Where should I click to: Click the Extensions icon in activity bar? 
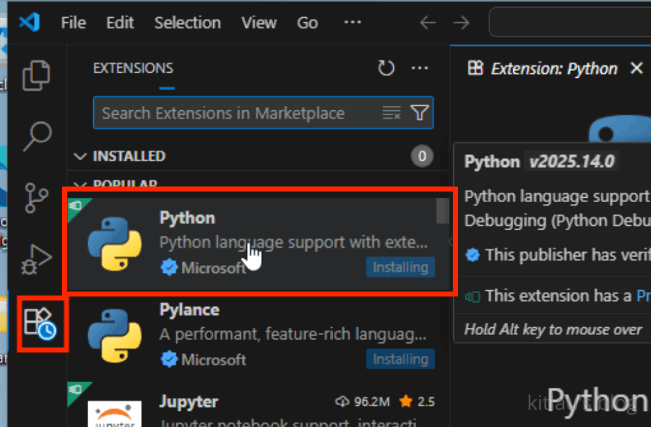pyautogui.click(x=41, y=323)
